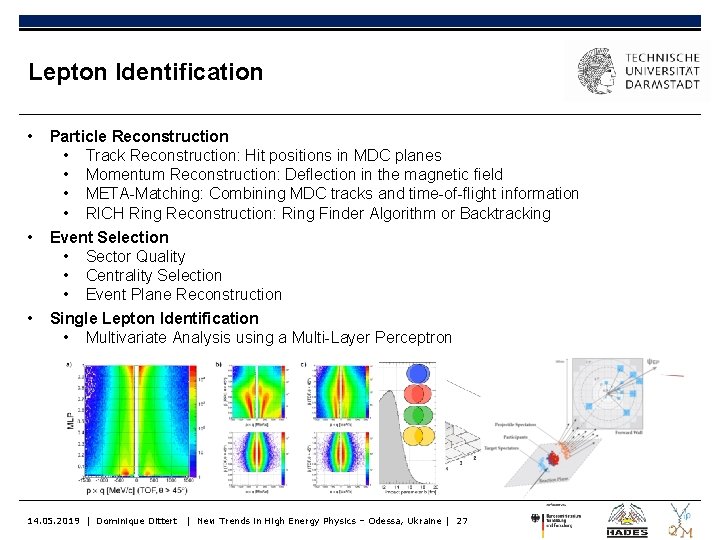Viewport: 720px width, 540px height.
Task: Click the footer author 'Dominique Dittert'
Action: point(136,521)
